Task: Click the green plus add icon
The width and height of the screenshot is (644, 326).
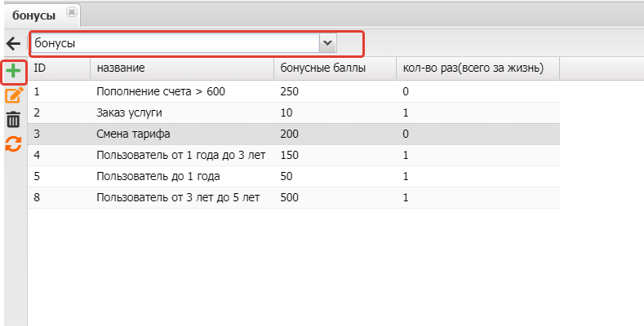Action: [x=13, y=72]
